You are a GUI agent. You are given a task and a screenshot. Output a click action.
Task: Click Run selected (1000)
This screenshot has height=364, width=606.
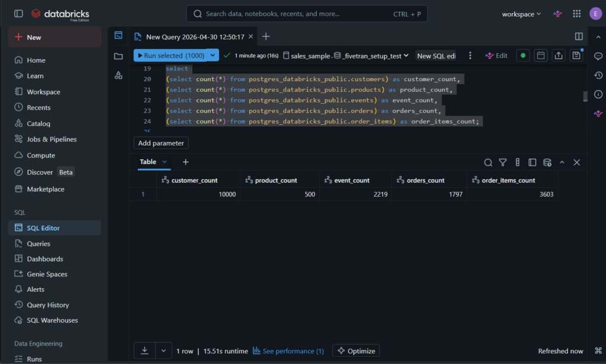[x=170, y=55]
